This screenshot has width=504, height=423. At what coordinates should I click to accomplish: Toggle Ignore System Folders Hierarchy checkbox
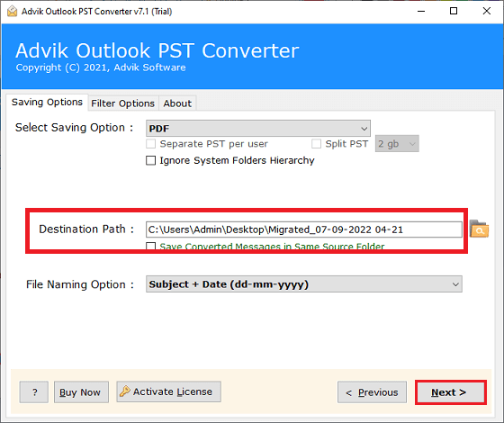point(151,160)
